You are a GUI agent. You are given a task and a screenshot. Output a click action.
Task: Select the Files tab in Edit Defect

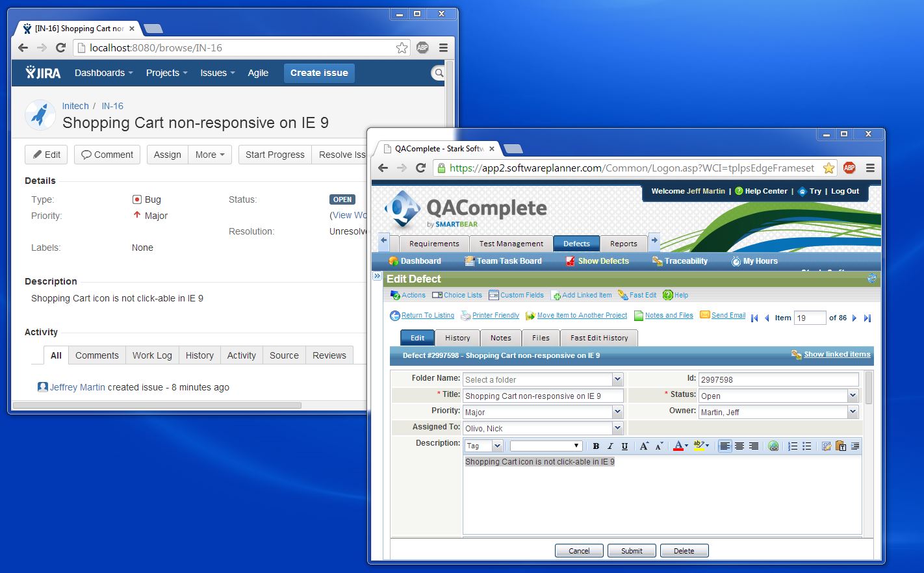point(541,338)
